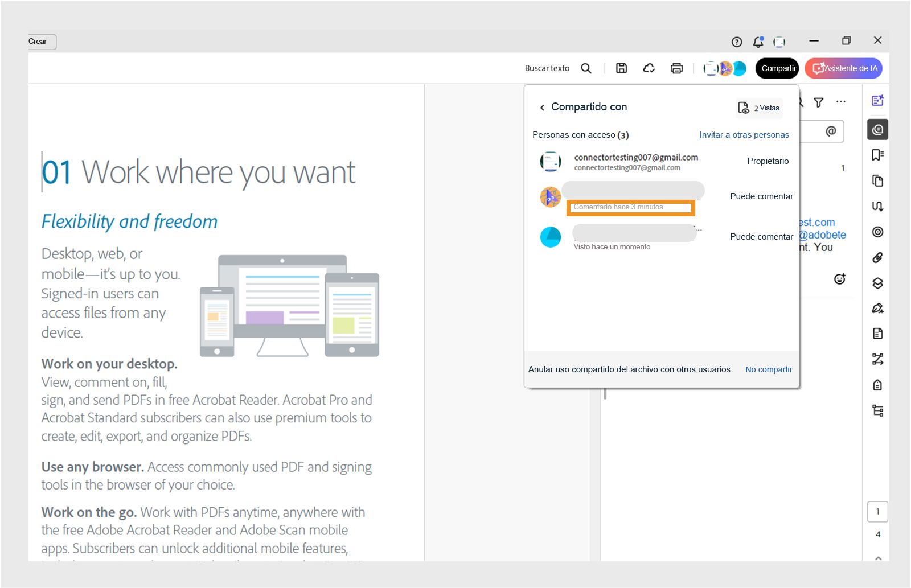Click the Flexibility and freedom subheading
This screenshot has height=588, width=911.
pos(129,221)
